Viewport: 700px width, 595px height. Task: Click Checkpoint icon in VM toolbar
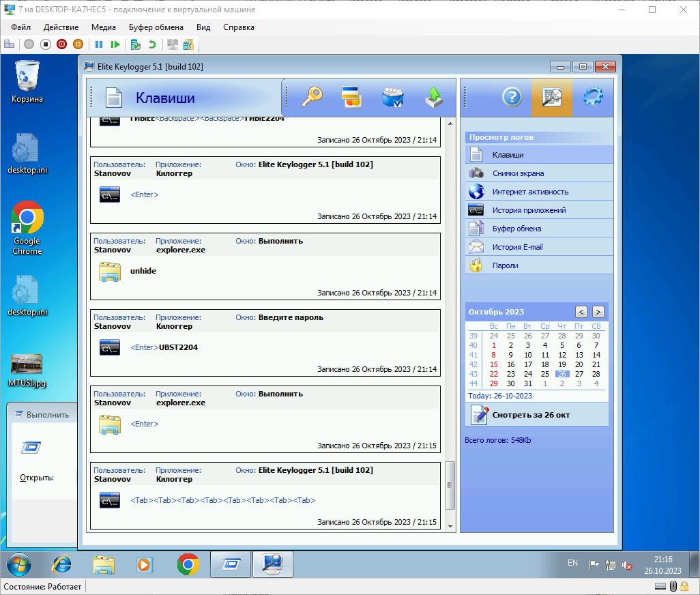[x=136, y=44]
